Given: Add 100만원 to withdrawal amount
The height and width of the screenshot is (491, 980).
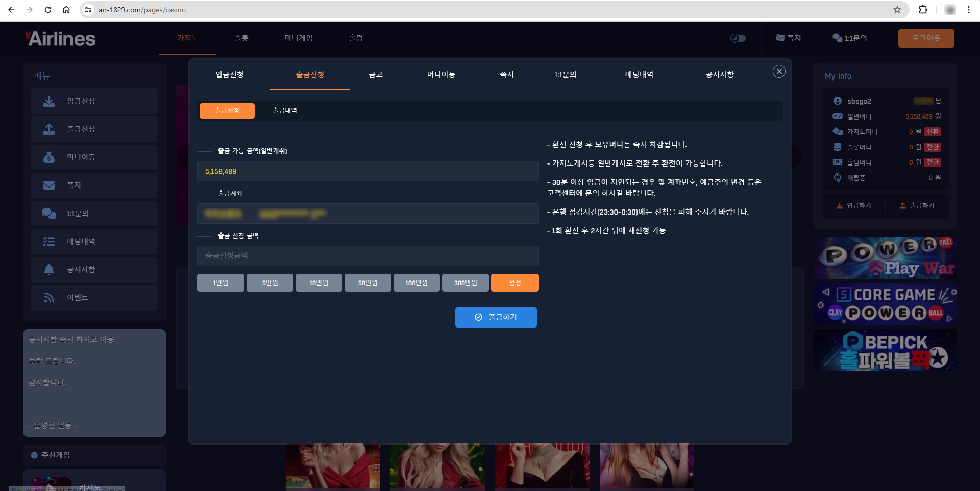Looking at the screenshot, I should tap(416, 283).
